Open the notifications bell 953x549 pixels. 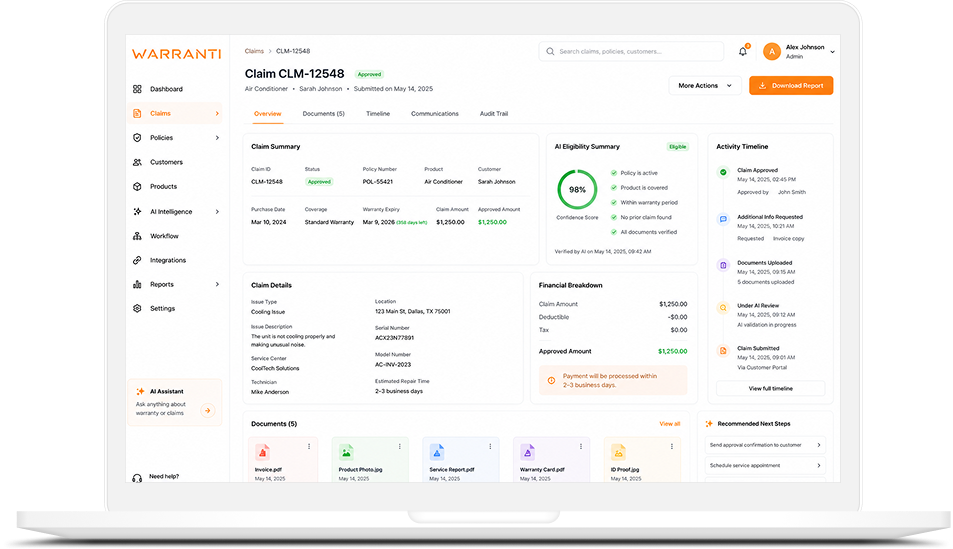743,52
